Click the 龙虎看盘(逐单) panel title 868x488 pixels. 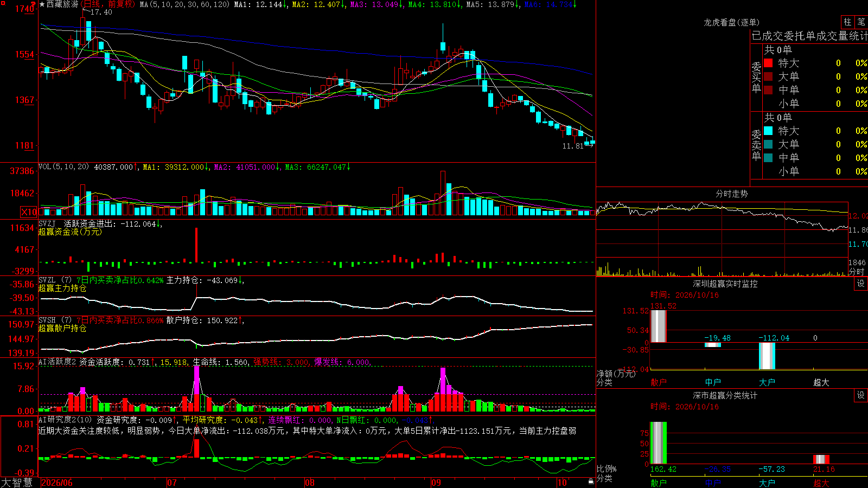coord(731,22)
